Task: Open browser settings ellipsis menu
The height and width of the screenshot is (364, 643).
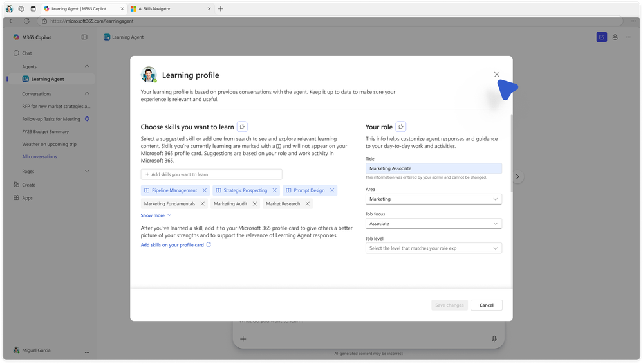Action: (633, 21)
